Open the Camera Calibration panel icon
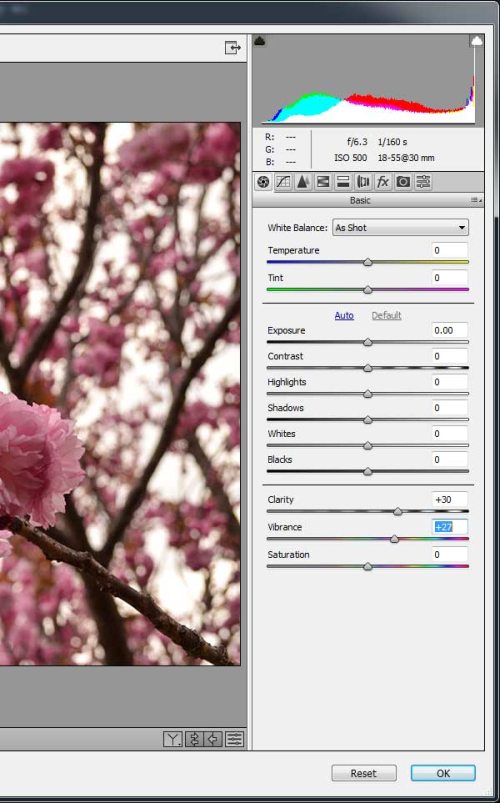The image size is (500, 803). tap(403, 182)
